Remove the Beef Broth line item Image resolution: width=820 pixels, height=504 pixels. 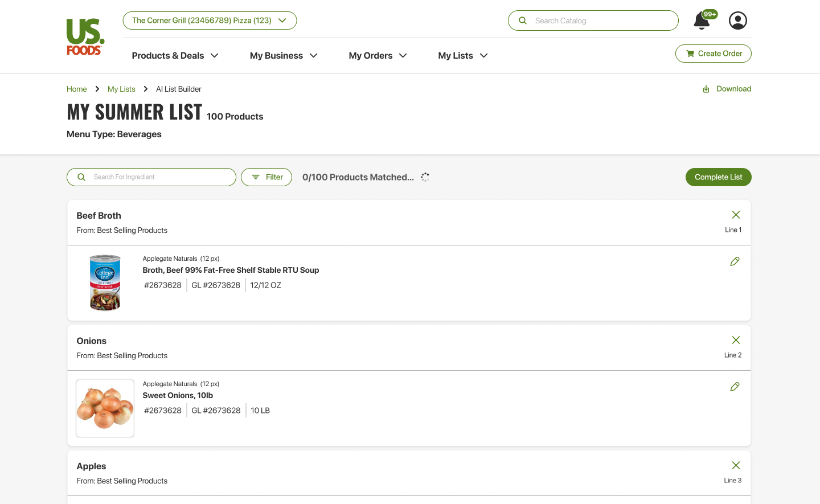(736, 215)
